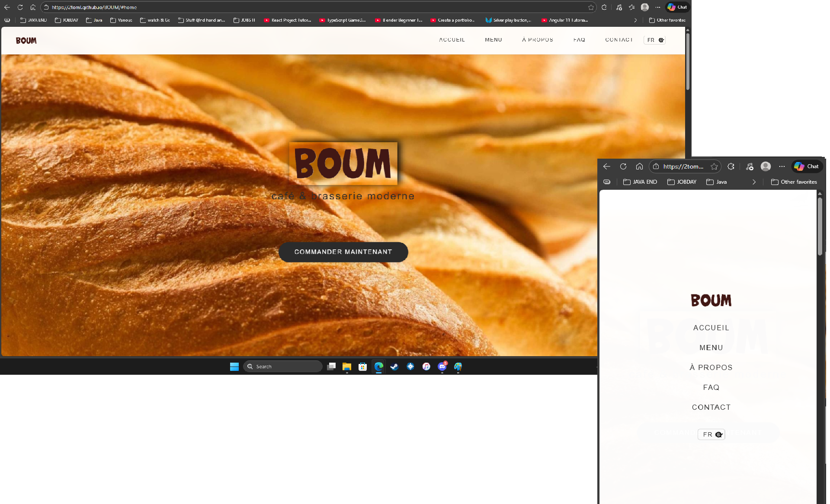Open Discord from the taskbar
Screen dimensions: 830x504
(442, 366)
